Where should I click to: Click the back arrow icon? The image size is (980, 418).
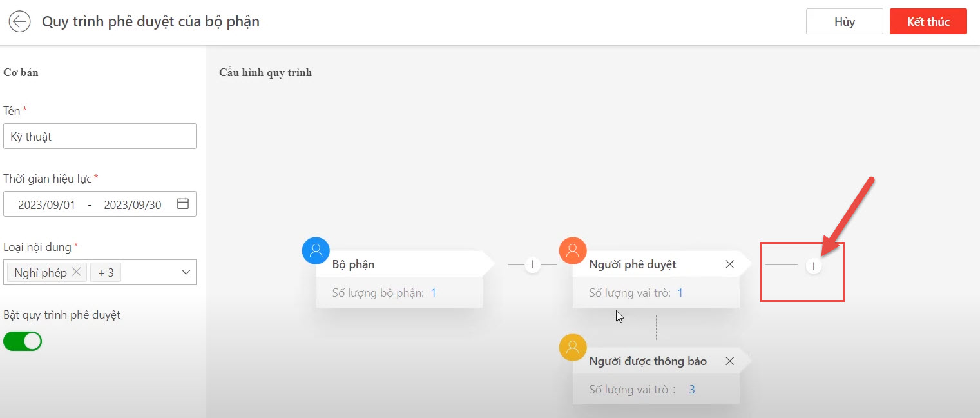pos(19,22)
